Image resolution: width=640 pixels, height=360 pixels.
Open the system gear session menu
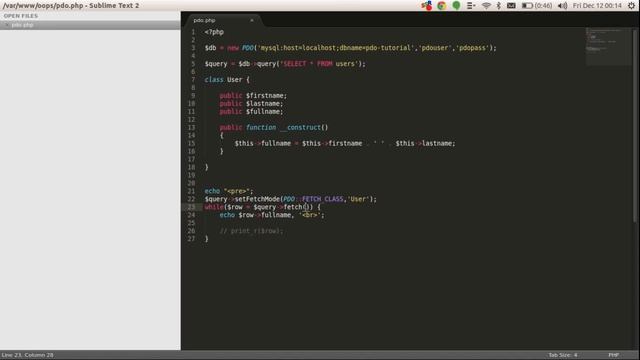pos(631,6)
